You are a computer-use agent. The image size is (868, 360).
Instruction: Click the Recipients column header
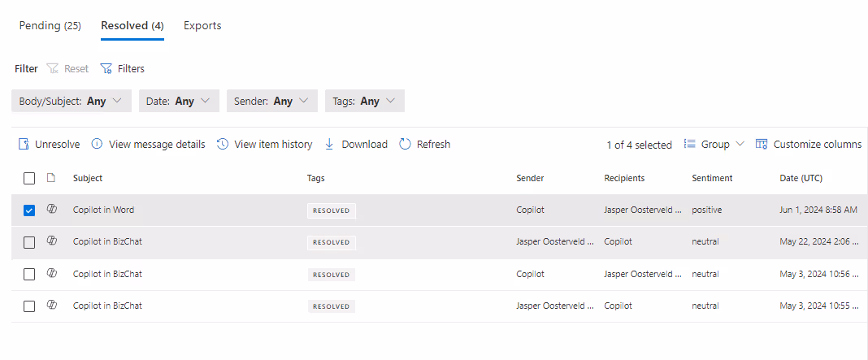pos(624,178)
